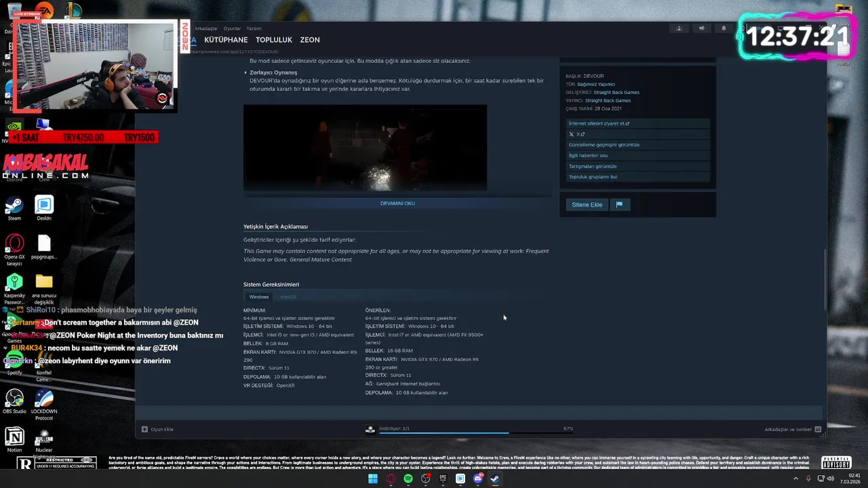Open DeskIn from the taskbar
Image resolution: width=868 pixels, height=488 pixels.
pos(460,479)
